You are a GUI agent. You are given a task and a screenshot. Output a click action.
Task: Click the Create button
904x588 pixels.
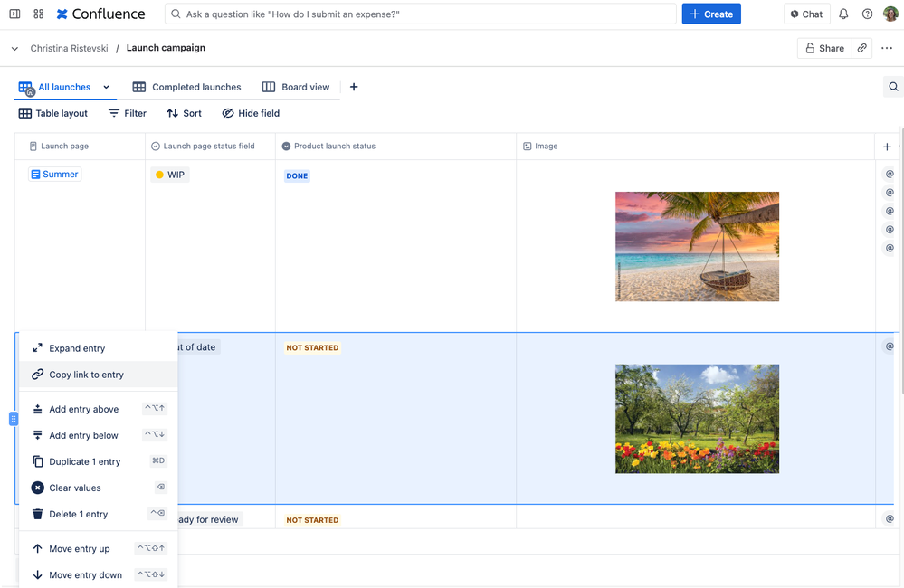click(x=711, y=14)
